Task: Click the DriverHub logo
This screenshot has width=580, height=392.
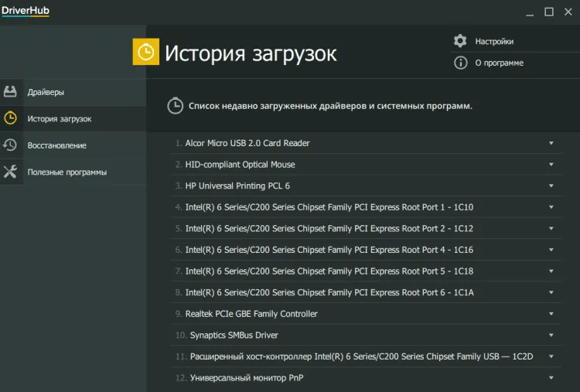Action: [25, 10]
